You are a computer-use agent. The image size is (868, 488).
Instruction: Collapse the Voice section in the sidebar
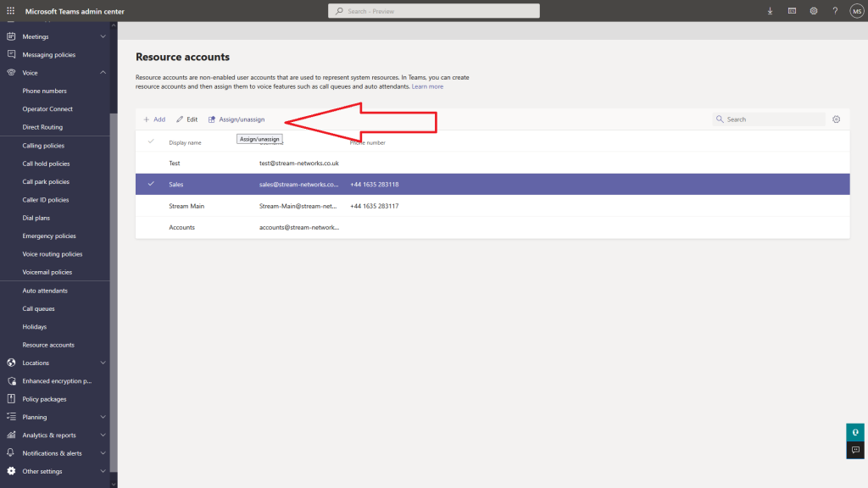(x=102, y=72)
